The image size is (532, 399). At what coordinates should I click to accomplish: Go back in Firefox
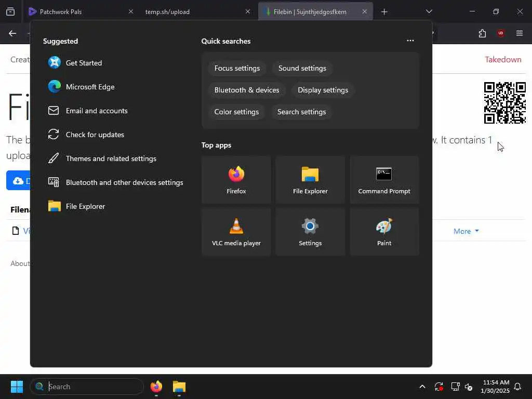click(12, 33)
